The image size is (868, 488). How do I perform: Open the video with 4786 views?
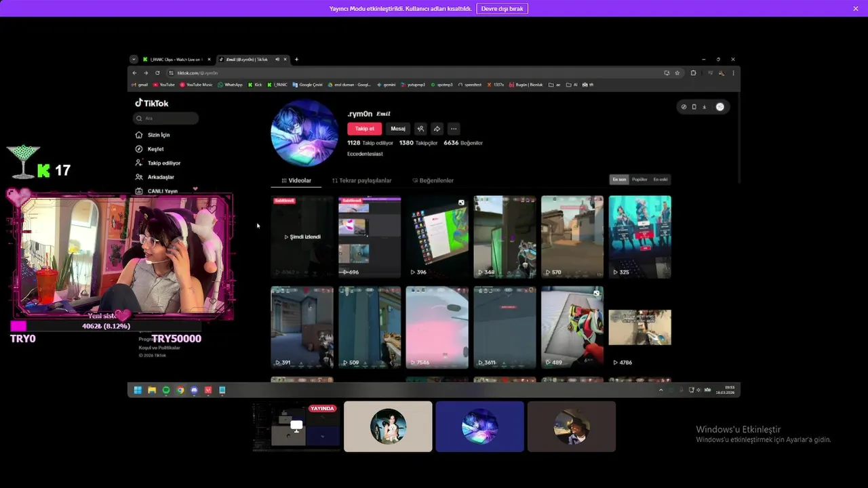point(639,327)
